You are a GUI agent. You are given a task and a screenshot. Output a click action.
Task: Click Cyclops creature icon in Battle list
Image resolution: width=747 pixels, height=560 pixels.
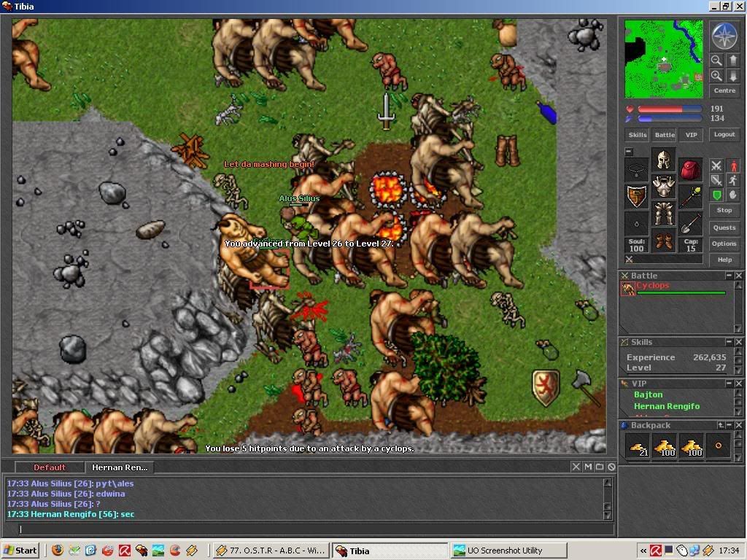click(628, 289)
